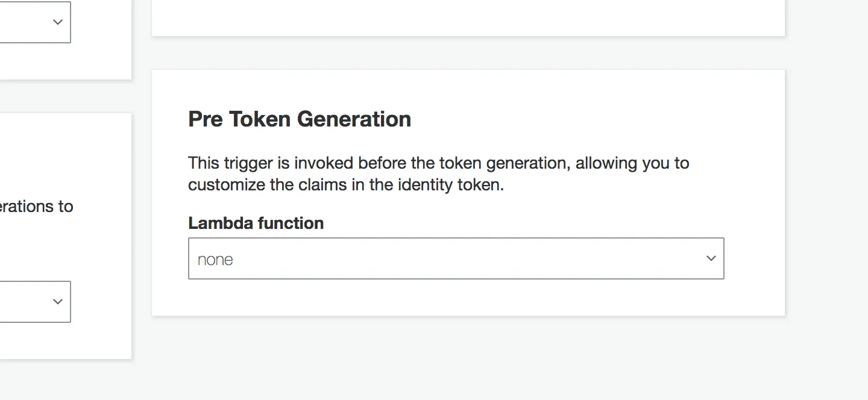Click the "This trigger is invoked" description line
868x400 pixels.
click(x=438, y=163)
